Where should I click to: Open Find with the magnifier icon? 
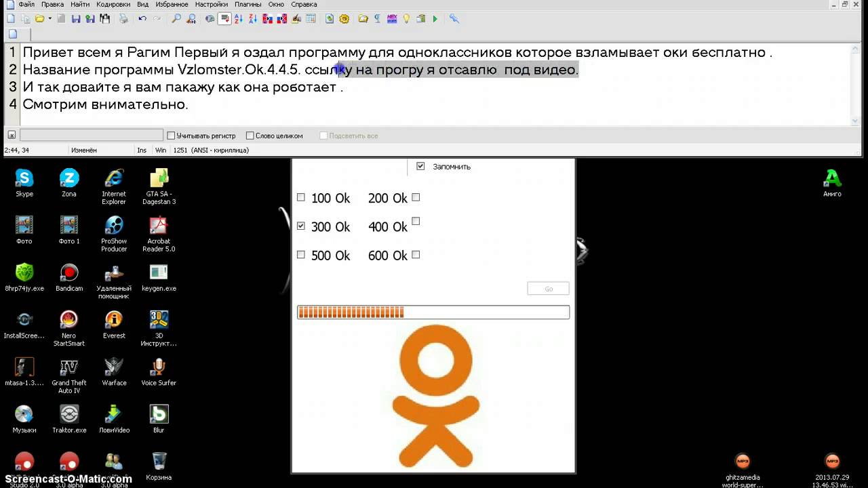tap(176, 19)
